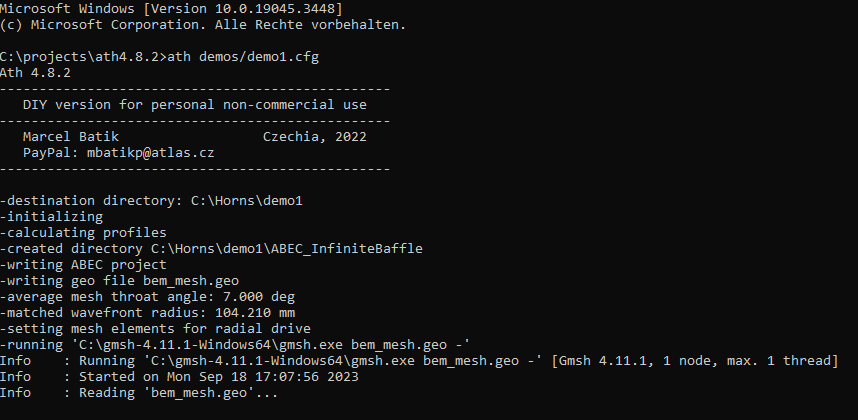The image size is (858, 420).
Task: Click the '-running' gmsh.exe command line
Action: click(x=235, y=345)
